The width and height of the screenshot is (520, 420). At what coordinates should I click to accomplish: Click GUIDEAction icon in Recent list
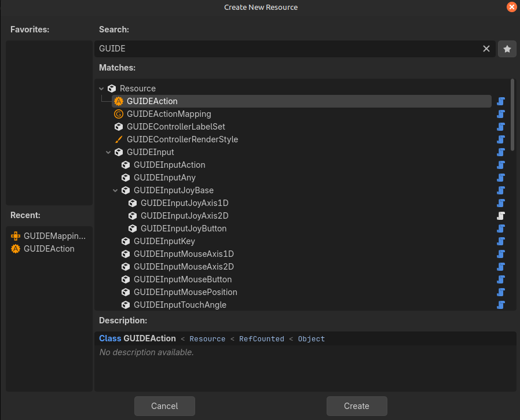coord(15,249)
